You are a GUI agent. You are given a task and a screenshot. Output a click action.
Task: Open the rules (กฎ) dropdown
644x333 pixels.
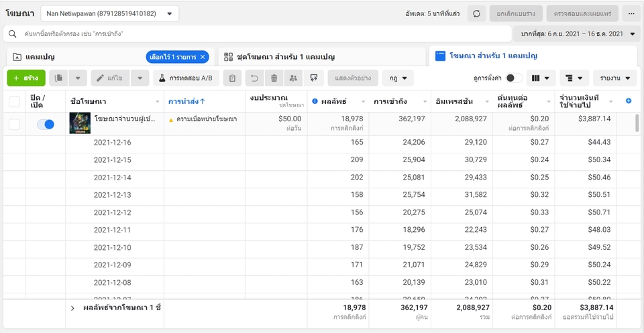(x=398, y=78)
